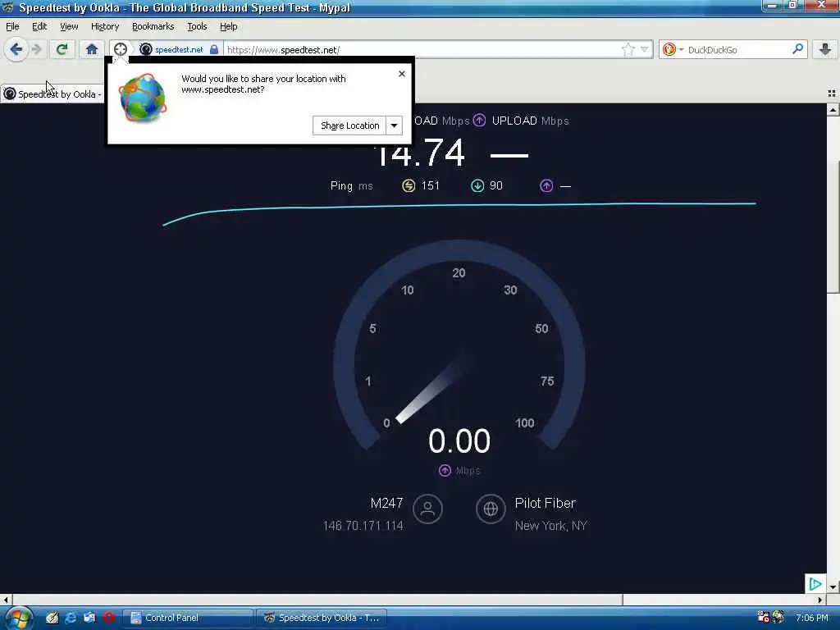Click the search magnifier icon

click(797, 49)
